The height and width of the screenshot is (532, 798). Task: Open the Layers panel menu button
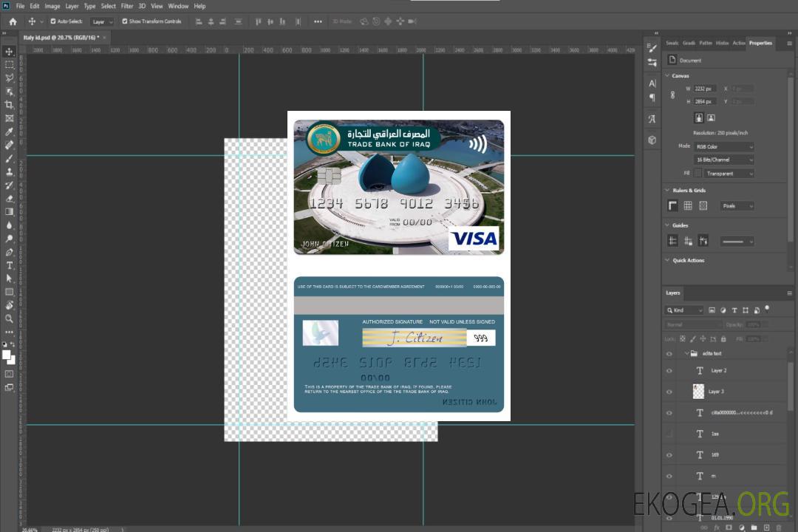pos(789,293)
